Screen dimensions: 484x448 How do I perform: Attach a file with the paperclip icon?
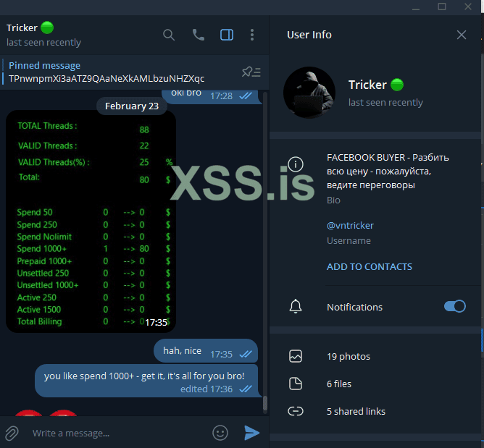click(12, 433)
